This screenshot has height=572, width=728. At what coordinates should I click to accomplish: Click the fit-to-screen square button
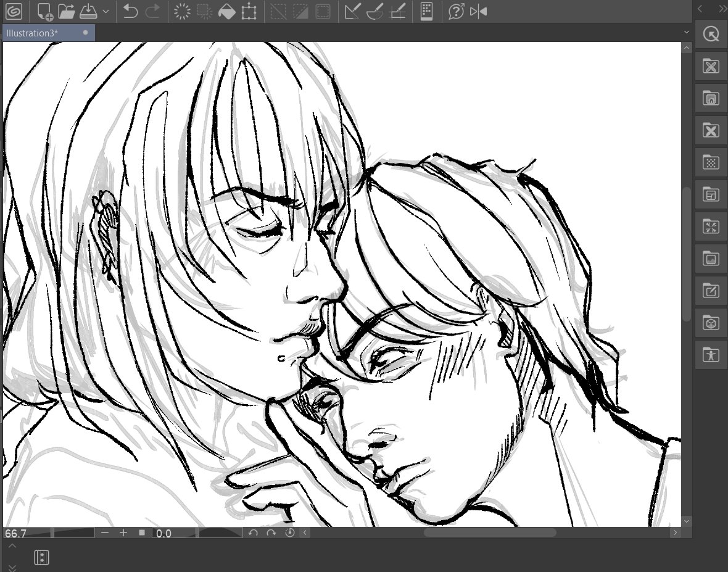[x=142, y=533]
